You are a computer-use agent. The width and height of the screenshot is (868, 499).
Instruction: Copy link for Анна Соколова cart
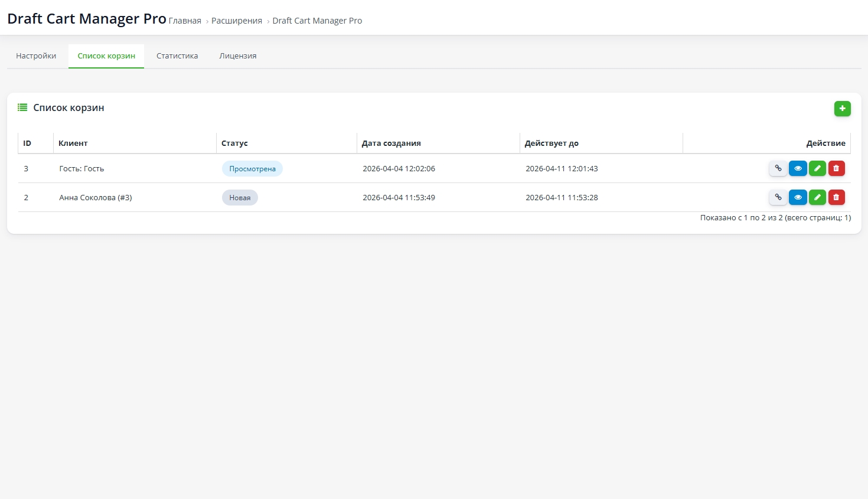[778, 197]
